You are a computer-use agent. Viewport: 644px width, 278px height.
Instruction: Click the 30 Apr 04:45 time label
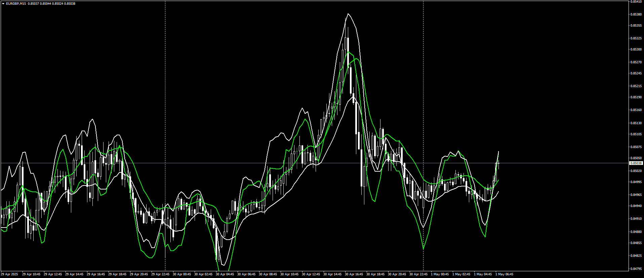point(225,274)
